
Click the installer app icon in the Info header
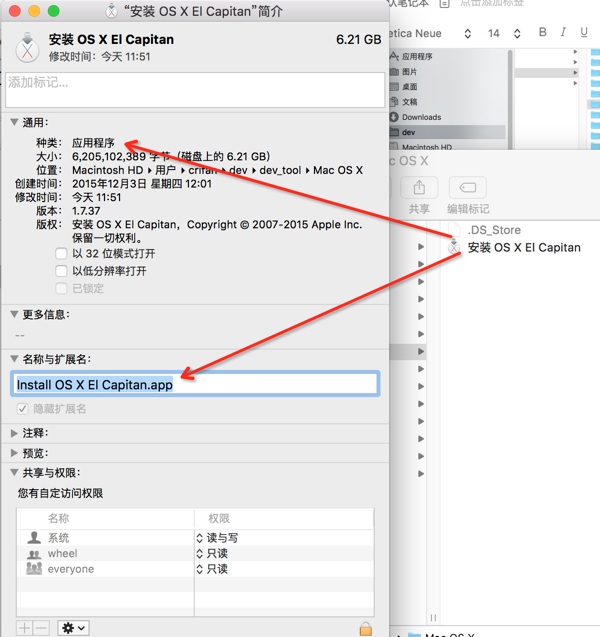(27, 47)
